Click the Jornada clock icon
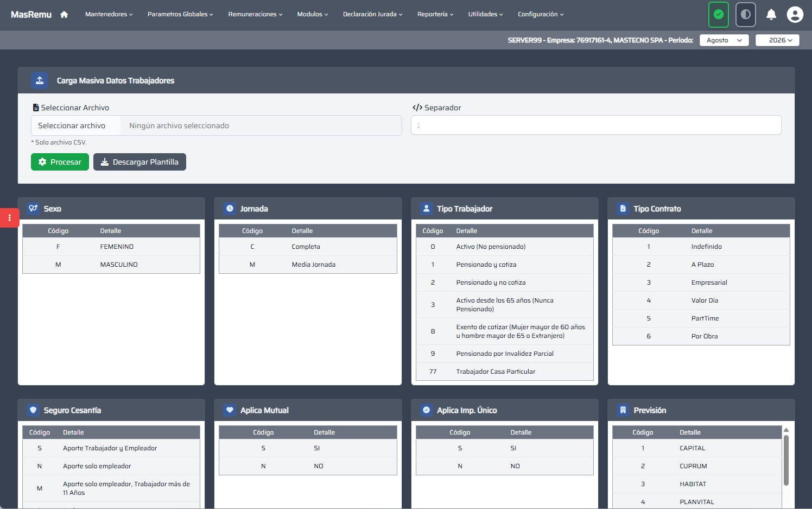Image resolution: width=812 pixels, height=509 pixels. [x=230, y=208]
